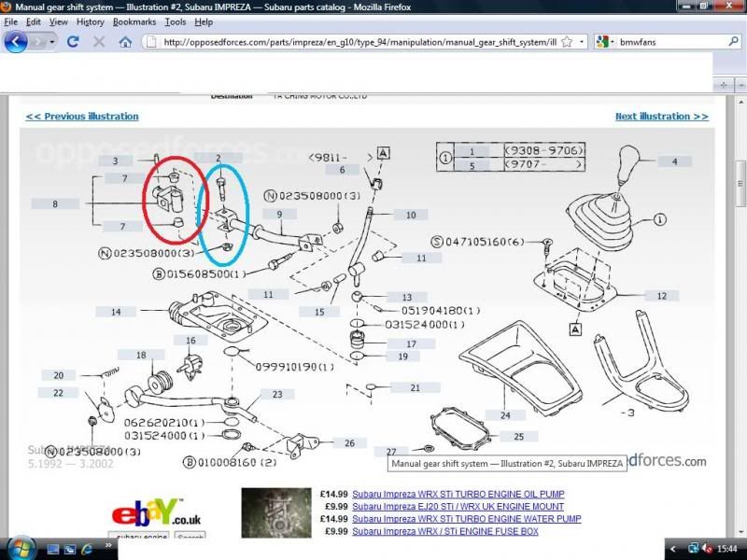
Task: Open the View menu
Action: [x=59, y=21]
